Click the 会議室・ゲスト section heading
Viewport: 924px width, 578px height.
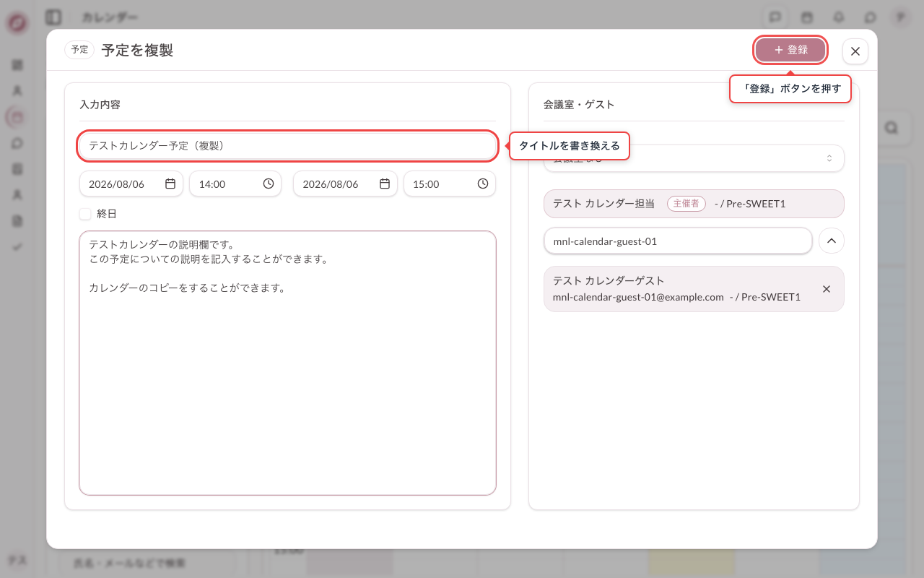tap(579, 104)
